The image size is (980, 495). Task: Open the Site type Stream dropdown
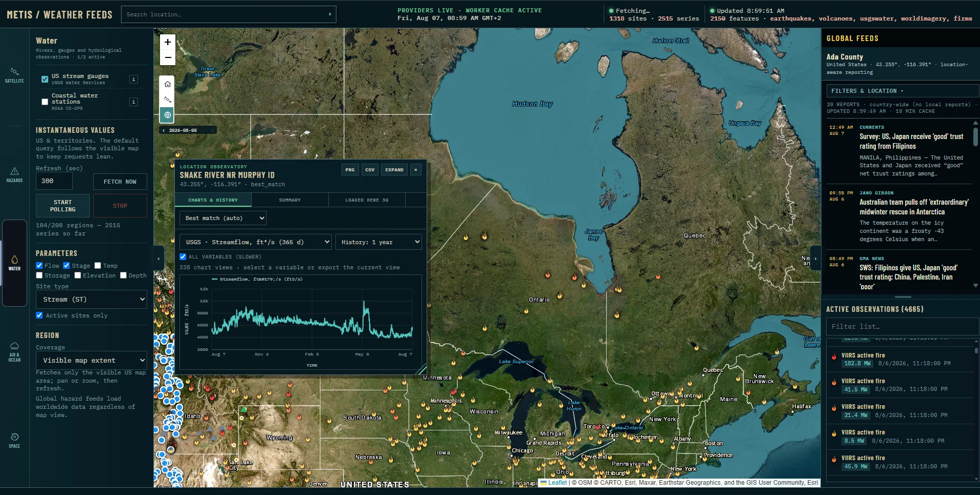coord(91,300)
